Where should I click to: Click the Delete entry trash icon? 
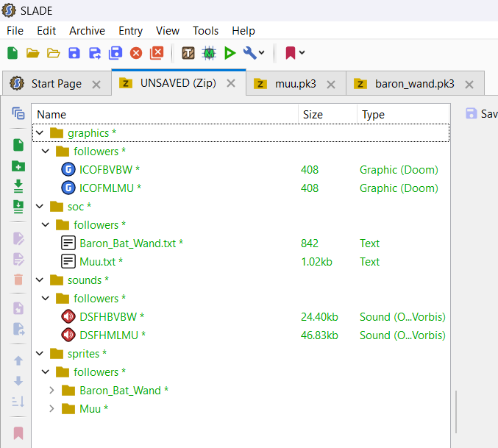coord(18,280)
